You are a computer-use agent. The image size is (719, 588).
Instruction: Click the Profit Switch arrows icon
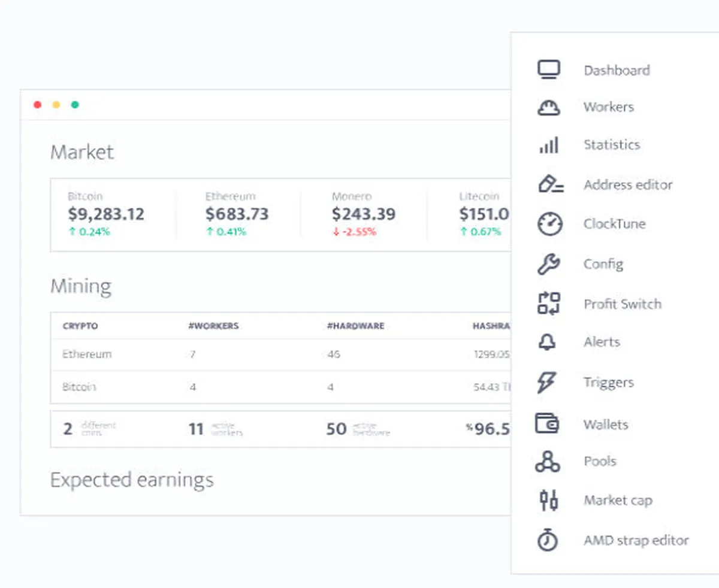coord(548,304)
